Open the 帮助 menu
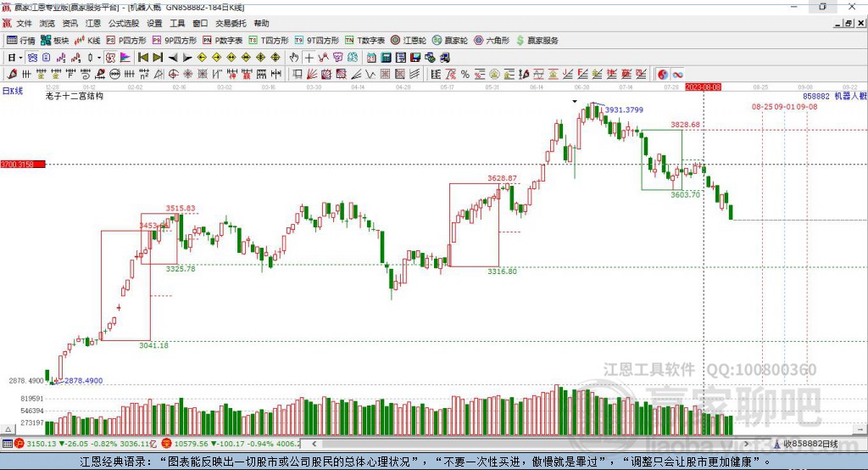 [261, 23]
